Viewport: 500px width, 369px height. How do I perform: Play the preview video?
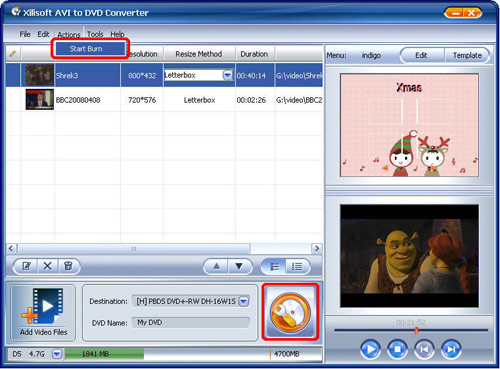pos(370,349)
